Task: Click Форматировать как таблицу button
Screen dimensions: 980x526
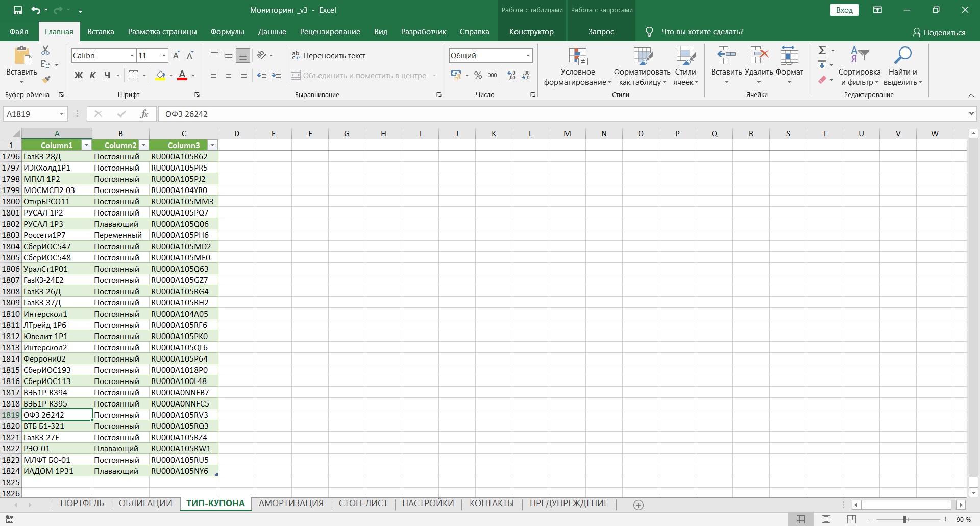Action: pos(642,66)
